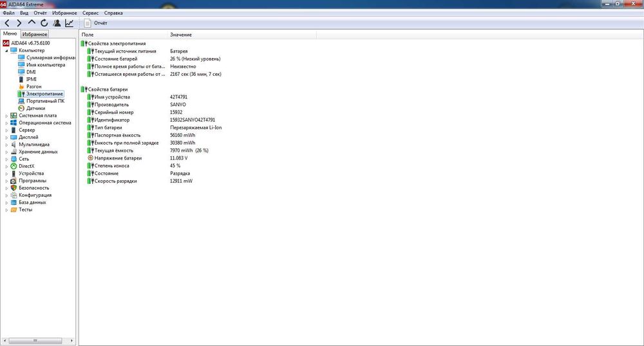This screenshot has height=346, width=644.
Task: Open the user icon in the toolbar
Action: coord(57,23)
